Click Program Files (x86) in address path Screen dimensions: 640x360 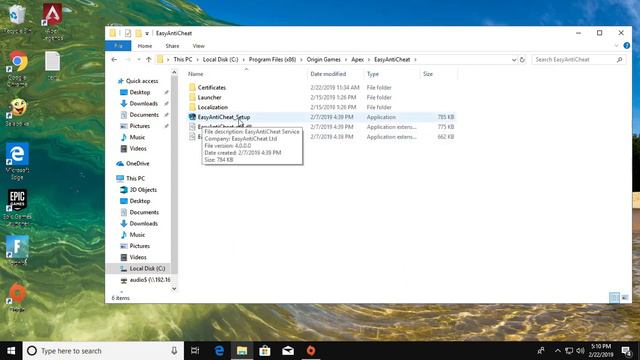coord(272,60)
